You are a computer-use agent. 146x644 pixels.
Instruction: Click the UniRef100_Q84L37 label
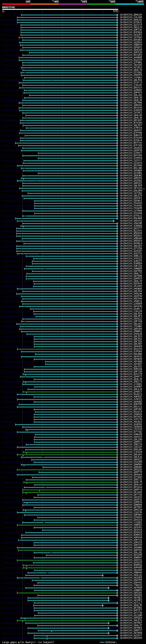coord(131,625)
